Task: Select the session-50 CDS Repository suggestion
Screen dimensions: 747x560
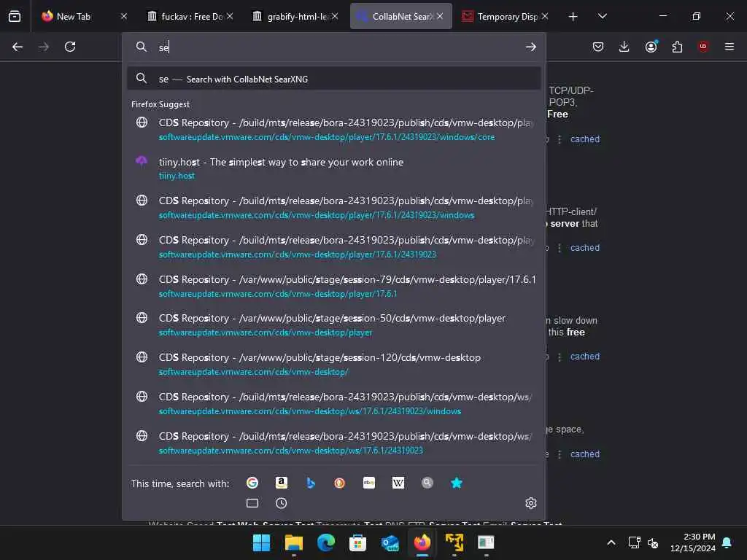Action: (333, 324)
